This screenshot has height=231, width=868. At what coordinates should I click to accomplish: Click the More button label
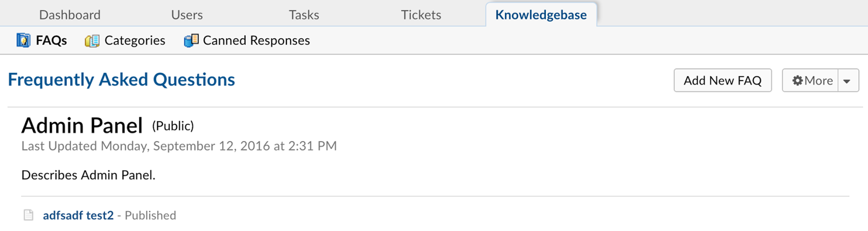(x=818, y=81)
